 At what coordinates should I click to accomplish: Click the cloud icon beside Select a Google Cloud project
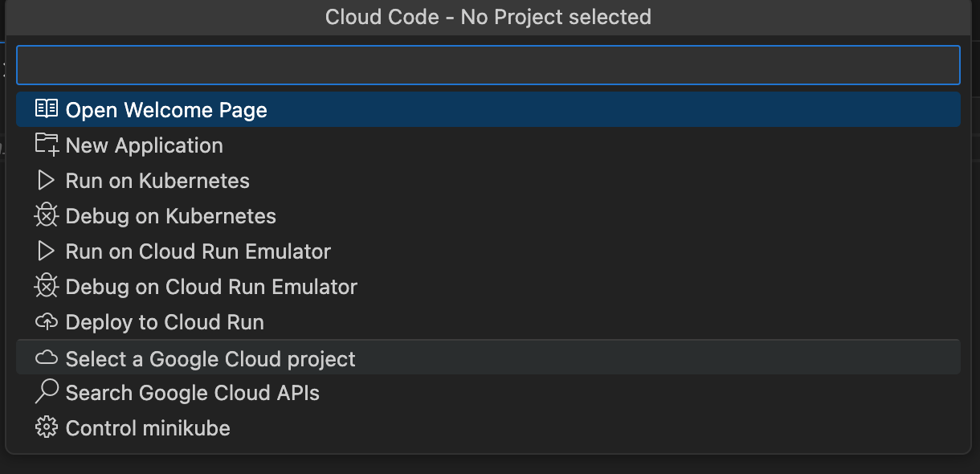pyautogui.click(x=47, y=358)
